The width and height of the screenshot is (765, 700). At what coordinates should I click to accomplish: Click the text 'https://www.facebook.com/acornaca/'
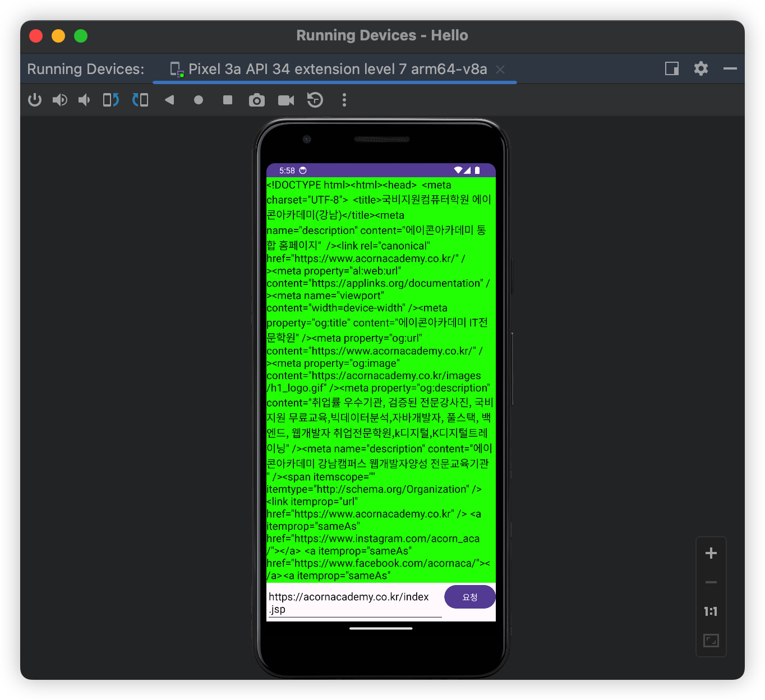tap(386, 563)
